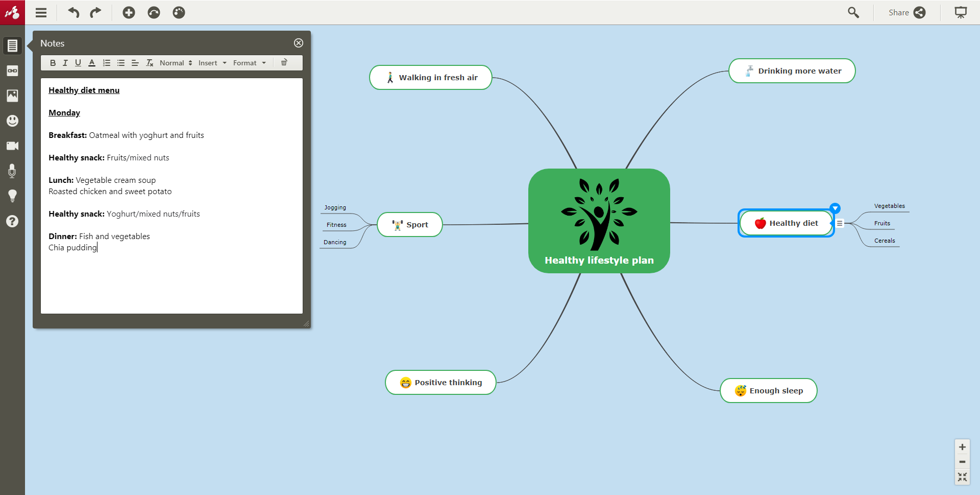Image resolution: width=980 pixels, height=495 pixels.
Task: Open the hamburger main menu
Action: click(41, 13)
